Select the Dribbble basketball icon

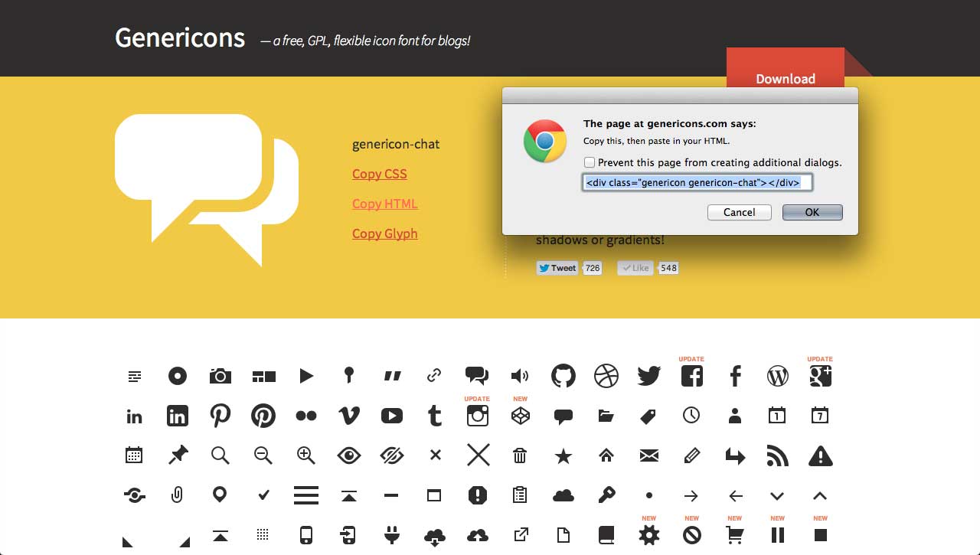(606, 376)
